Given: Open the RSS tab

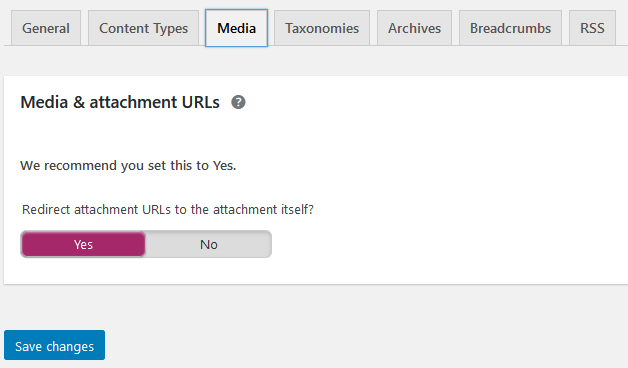Looking at the screenshot, I should click(x=592, y=28).
